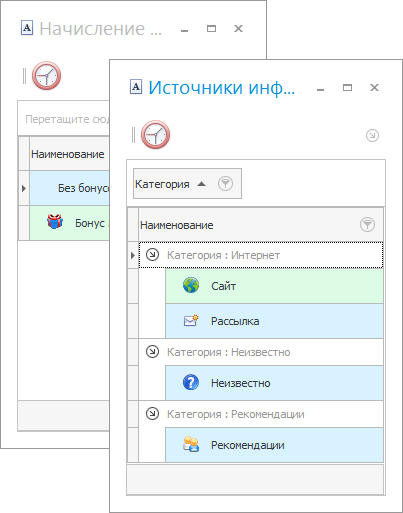This screenshot has height=513, width=403.
Task: Click Наименование column header in Начисление window
Action: click(x=69, y=154)
